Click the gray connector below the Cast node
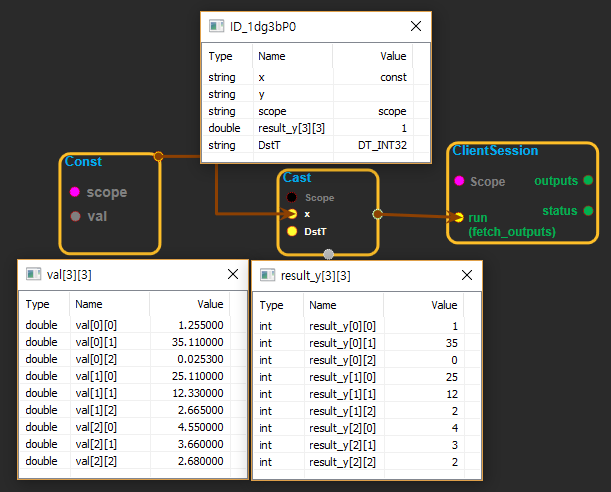 pyautogui.click(x=329, y=254)
